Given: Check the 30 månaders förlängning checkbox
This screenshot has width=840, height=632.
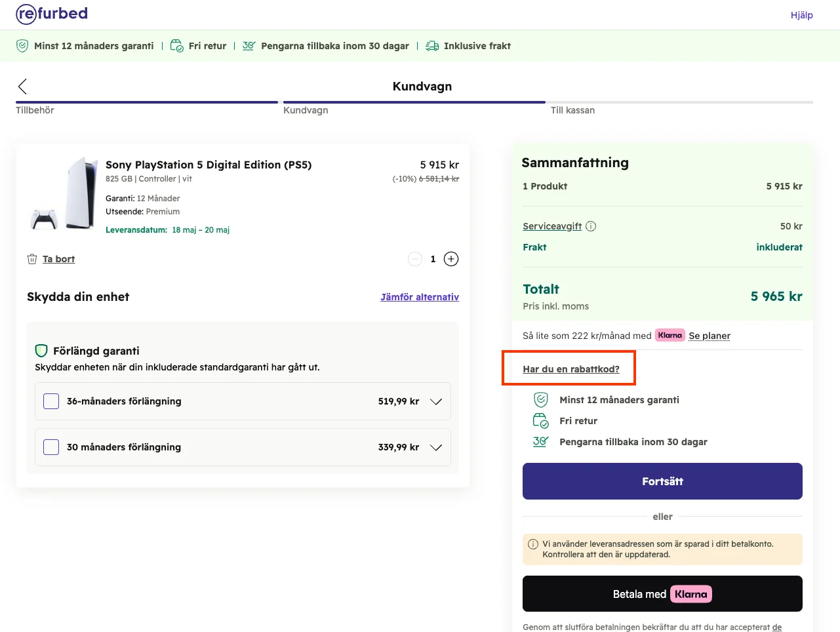Looking at the screenshot, I should (51, 447).
